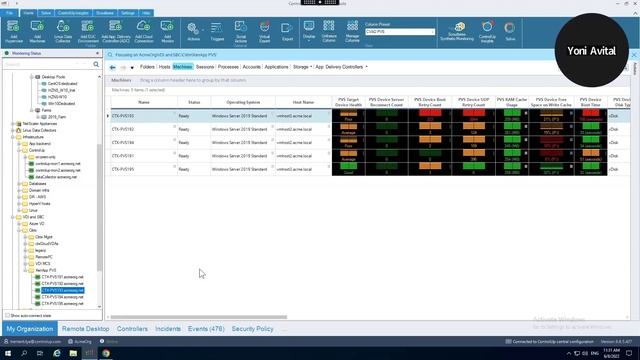The width and height of the screenshot is (640, 360).
Task: Click CTX-PVS195 PVS Target Device Health cell
Action: tap(349, 169)
